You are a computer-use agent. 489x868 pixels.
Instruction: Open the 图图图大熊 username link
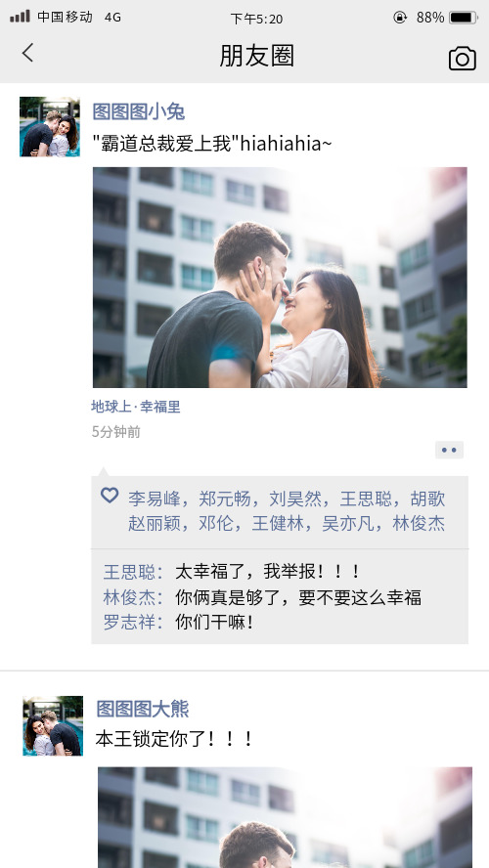[143, 709]
